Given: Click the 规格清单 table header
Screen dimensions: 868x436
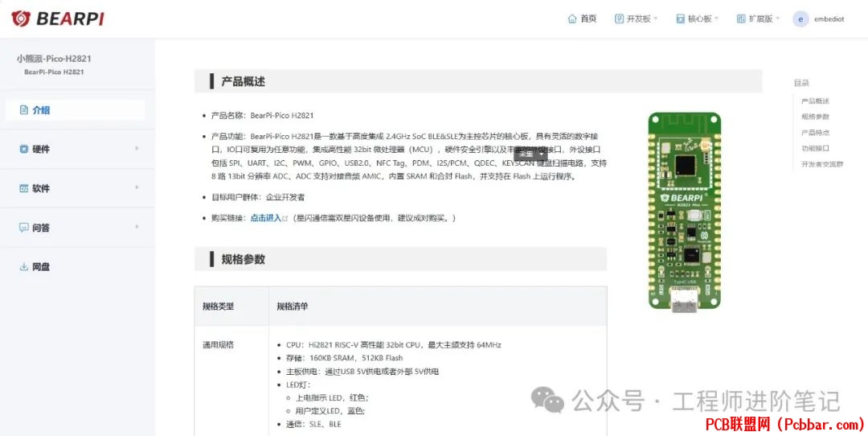Looking at the screenshot, I should pos(293,306).
